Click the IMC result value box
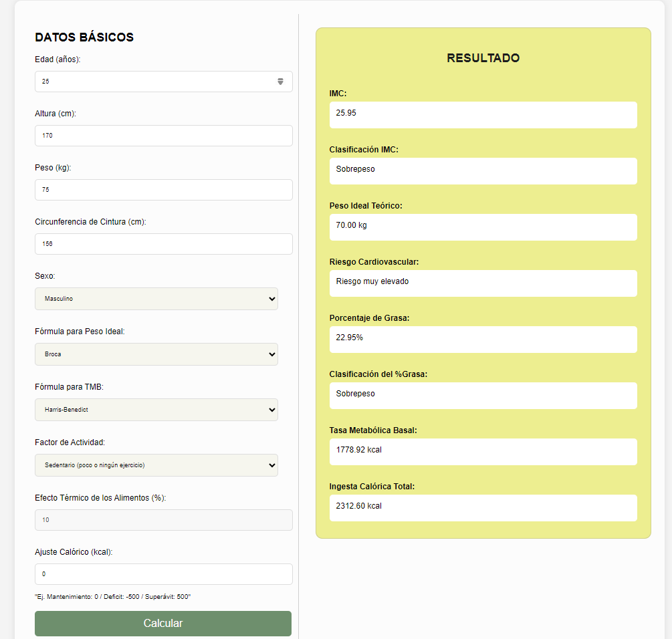 click(483, 114)
